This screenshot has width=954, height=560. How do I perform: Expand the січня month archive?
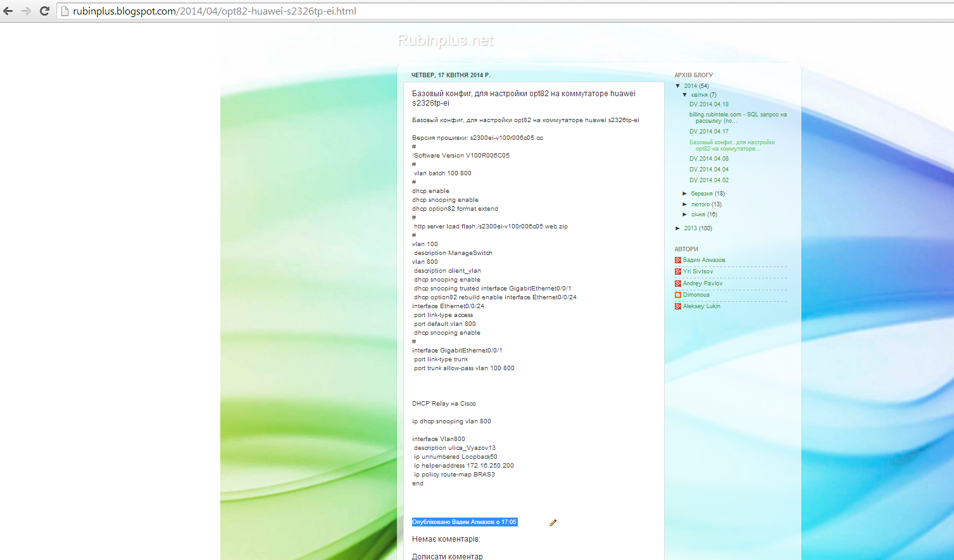685,215
